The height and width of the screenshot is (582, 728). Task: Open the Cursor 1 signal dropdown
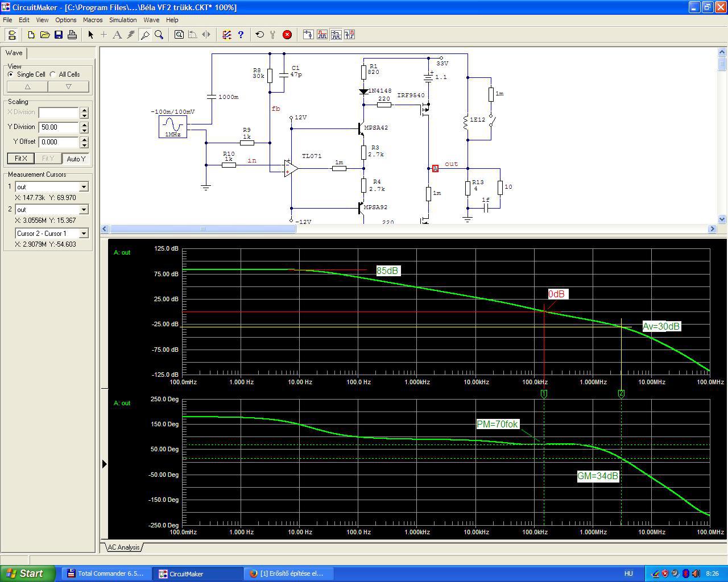click(84, 187)
